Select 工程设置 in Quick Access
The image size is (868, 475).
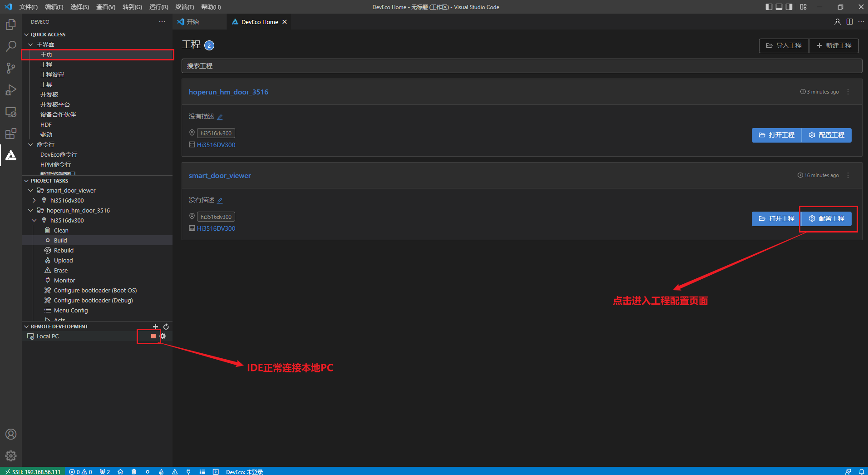97,74
